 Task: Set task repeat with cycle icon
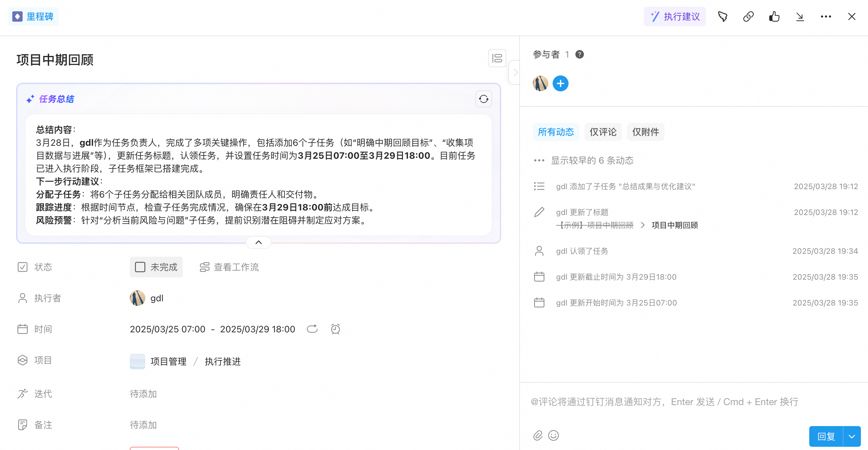pyautogui.click(x=312, y=329)
